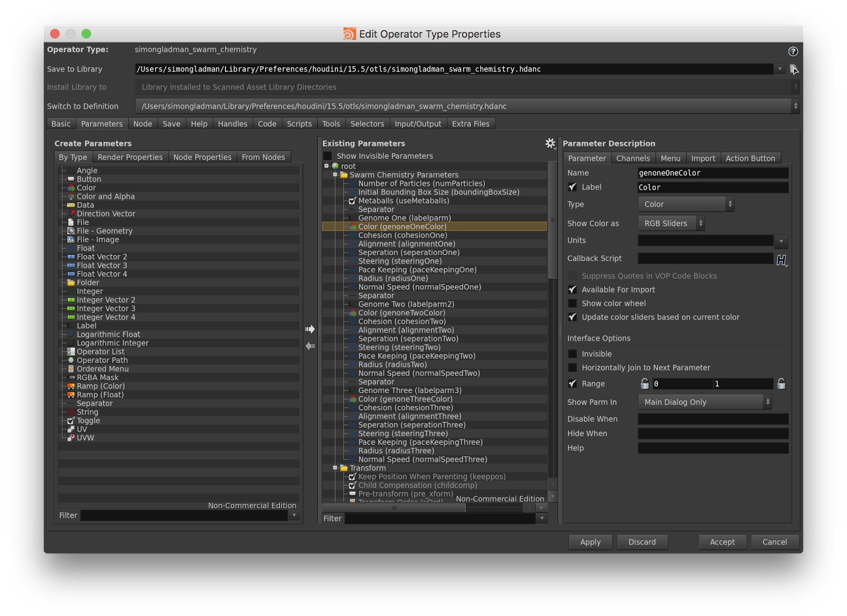
Task: Select the Data parameter type icon
Action: click(71, 205)
